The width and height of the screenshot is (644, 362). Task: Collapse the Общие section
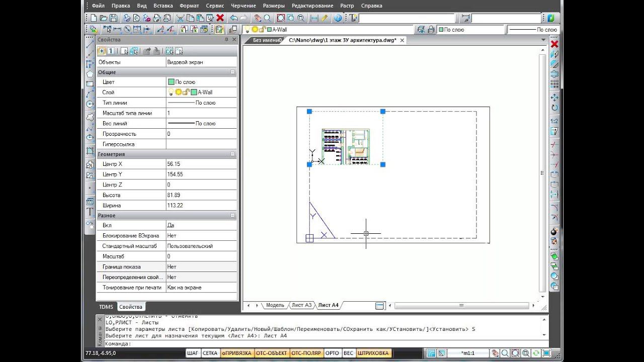coord(232,72)
